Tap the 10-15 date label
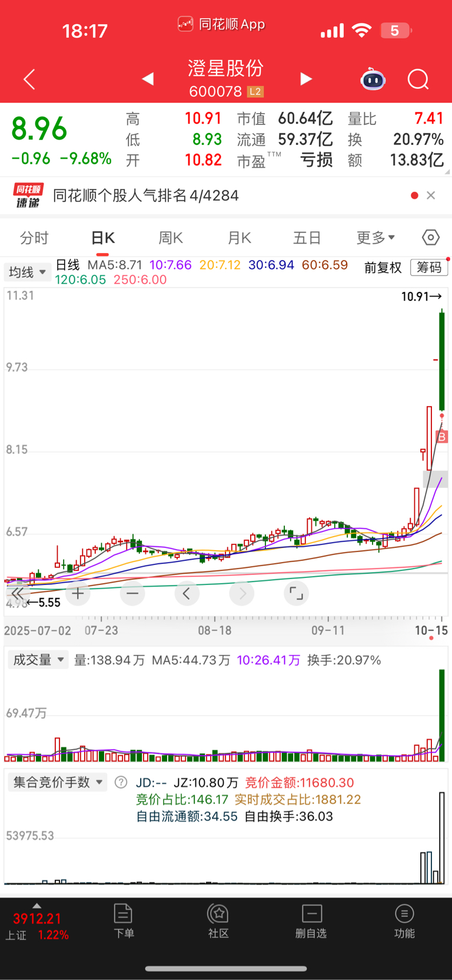The height and width of the screenshot is (980, 452). click(431, 630)
